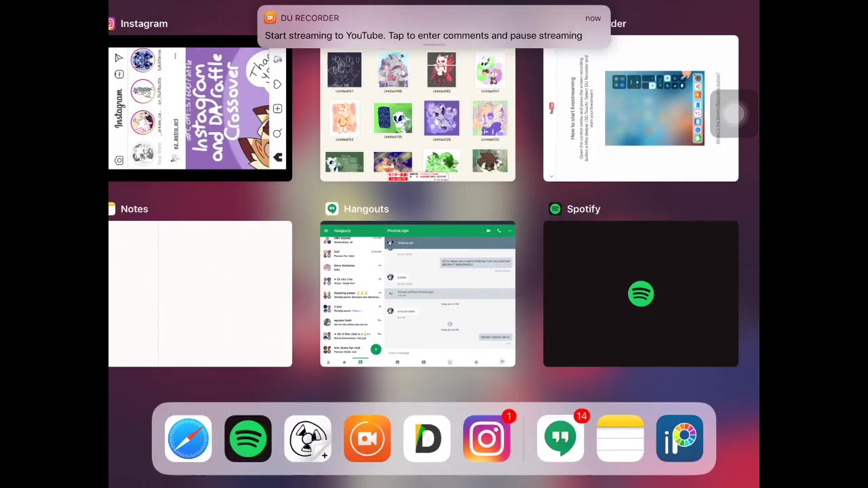Open Instagram from the dock
This screenshot has width=868, height=488.
click(x=486, y=439)
